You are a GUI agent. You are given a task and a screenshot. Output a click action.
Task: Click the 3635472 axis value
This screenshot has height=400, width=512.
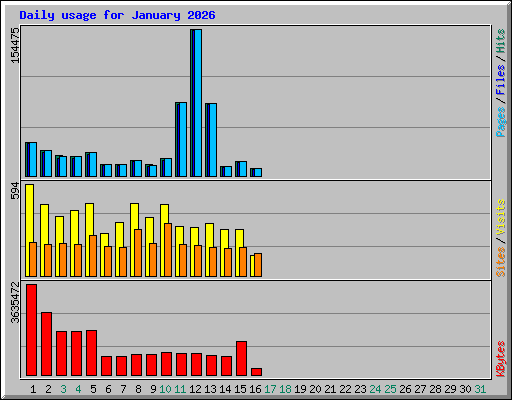(15, 302)
